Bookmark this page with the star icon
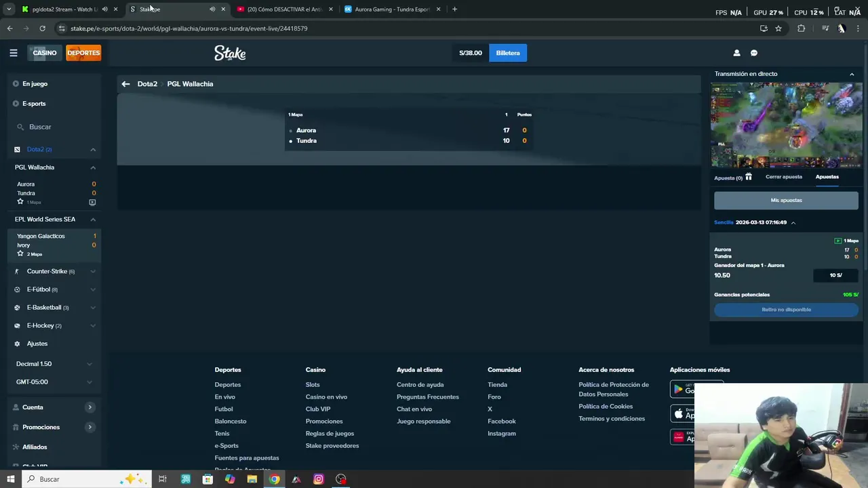Screen dimensions: 868x488 [x=778, y=28]
